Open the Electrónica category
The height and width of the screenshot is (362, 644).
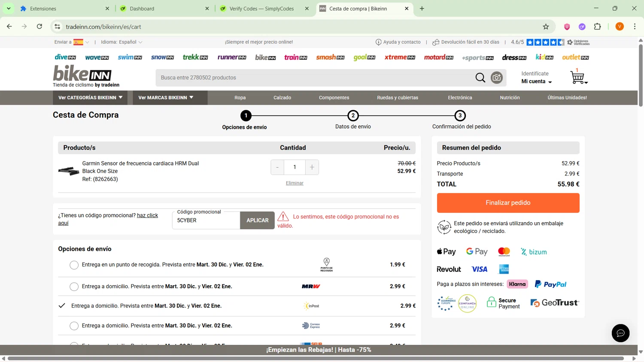coord(460,98)
